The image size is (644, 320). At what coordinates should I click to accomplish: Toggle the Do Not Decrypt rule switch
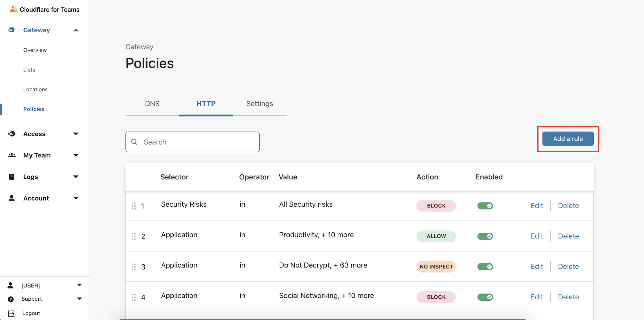(485, 267)
